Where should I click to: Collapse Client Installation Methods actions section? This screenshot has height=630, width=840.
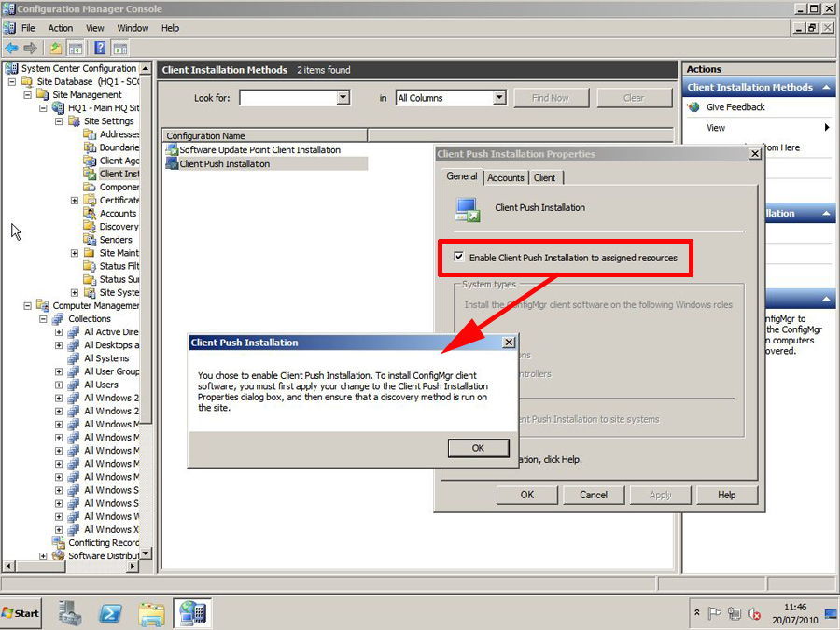pyautogui.click(x=826, y=87)
